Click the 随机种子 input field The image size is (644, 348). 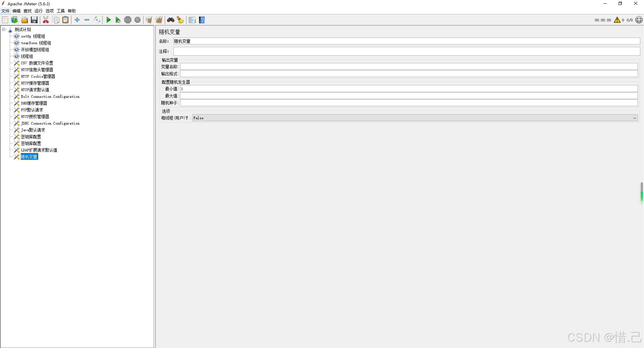click(x=409, y=103)
